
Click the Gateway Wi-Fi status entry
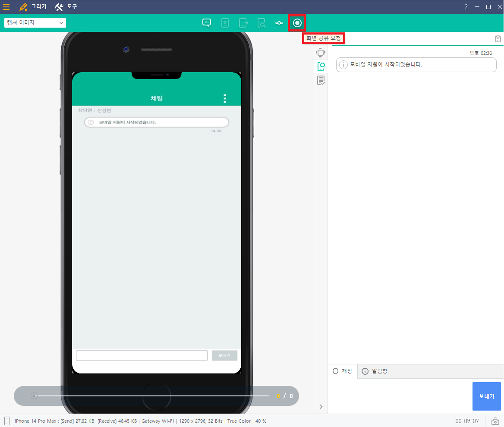point(157,421)
